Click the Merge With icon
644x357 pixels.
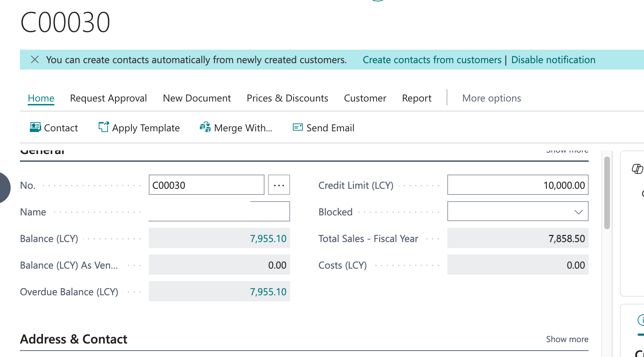coord(205,127)
